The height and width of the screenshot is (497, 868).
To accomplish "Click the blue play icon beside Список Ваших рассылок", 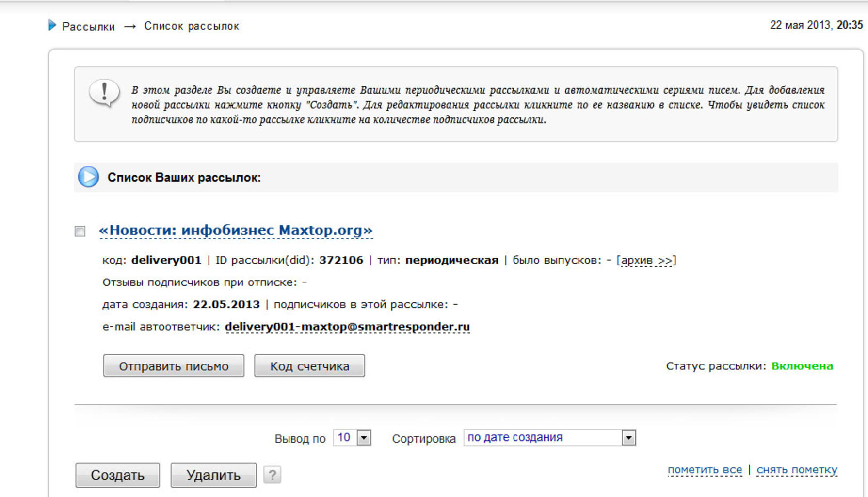I will click(88, 177).
